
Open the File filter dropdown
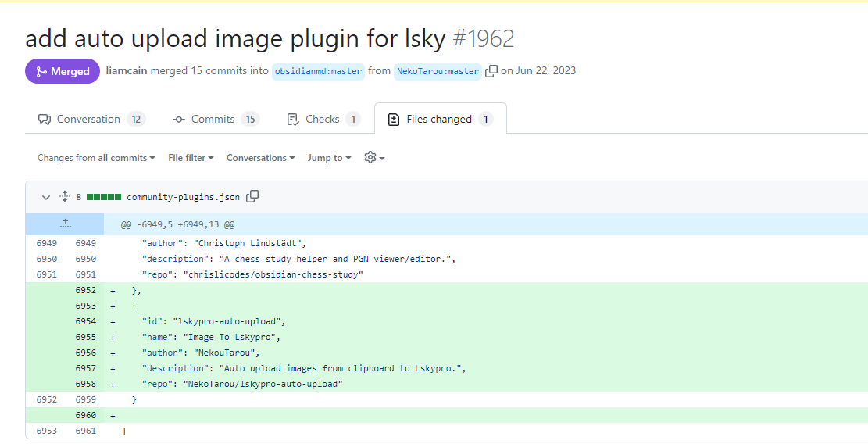tap(191, 158)
